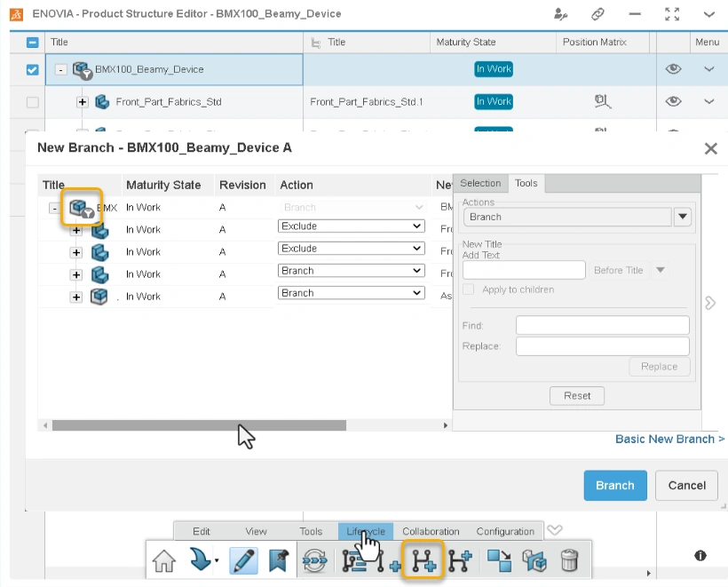Screen dimensions: 728x587
Task: Click the chain link icon in the title bar
Action: pos(597,14)
